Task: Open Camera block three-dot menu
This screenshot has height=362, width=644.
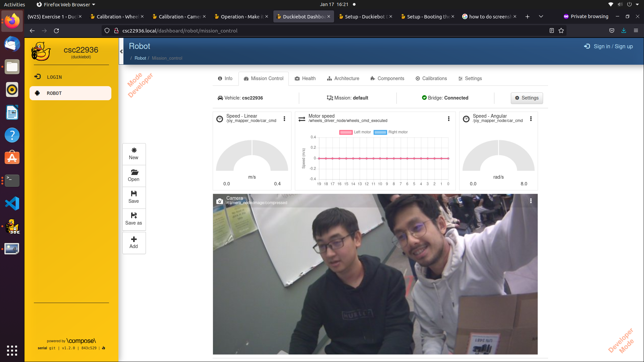Action: [531, 201]
